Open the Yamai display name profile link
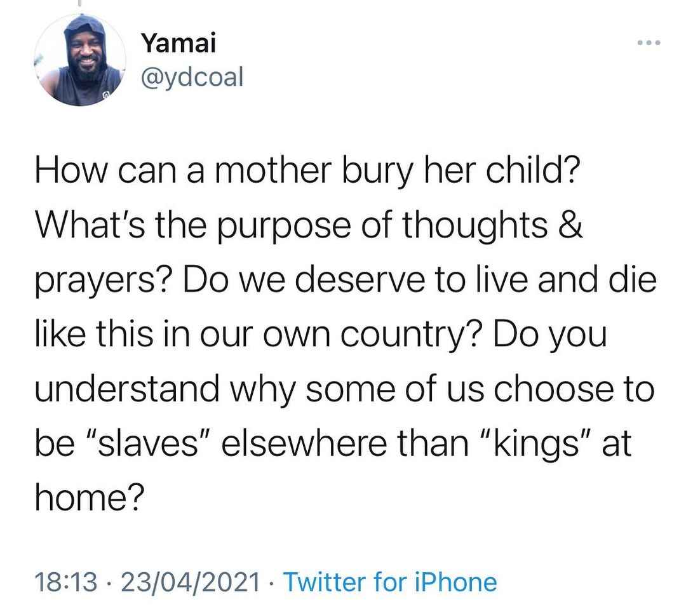The width and height of the screenshot is (686, 616). [x=178, y=43]
